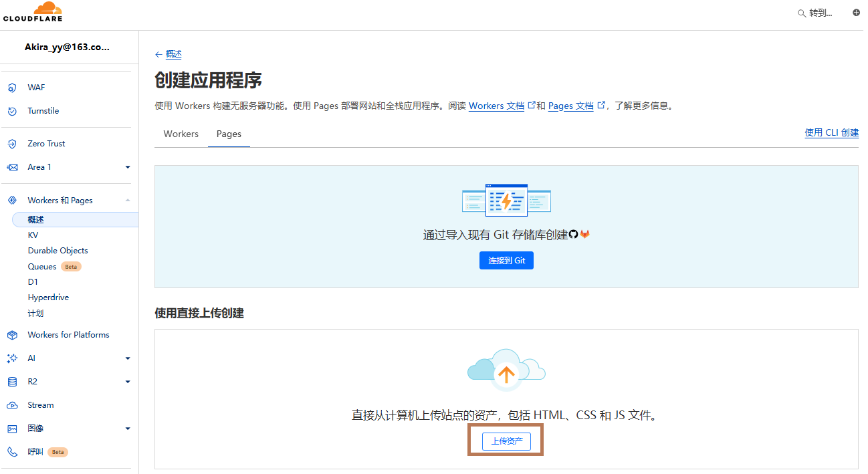
Task: Click the Workers 和 Pages icon
Action: (x=12, y=201)
